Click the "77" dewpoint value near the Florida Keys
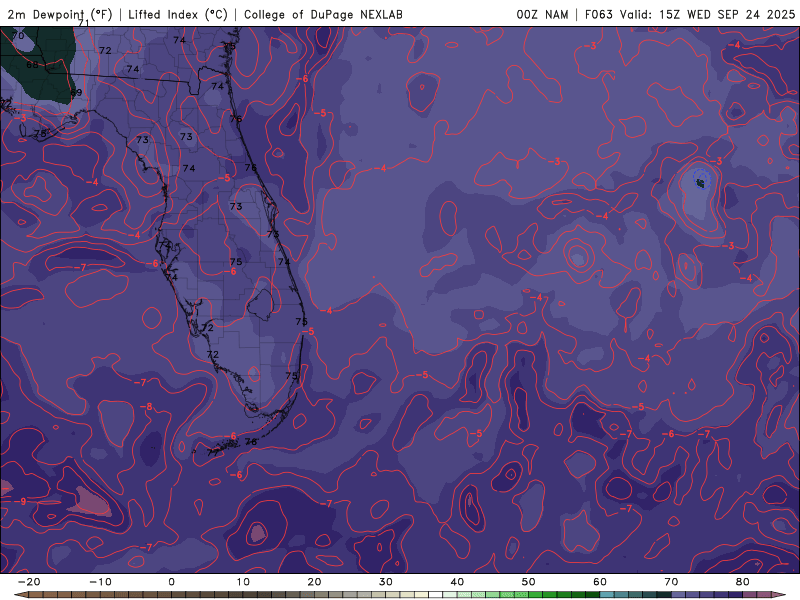The height and width of the screenshot is (600, 800). (213, 453)
